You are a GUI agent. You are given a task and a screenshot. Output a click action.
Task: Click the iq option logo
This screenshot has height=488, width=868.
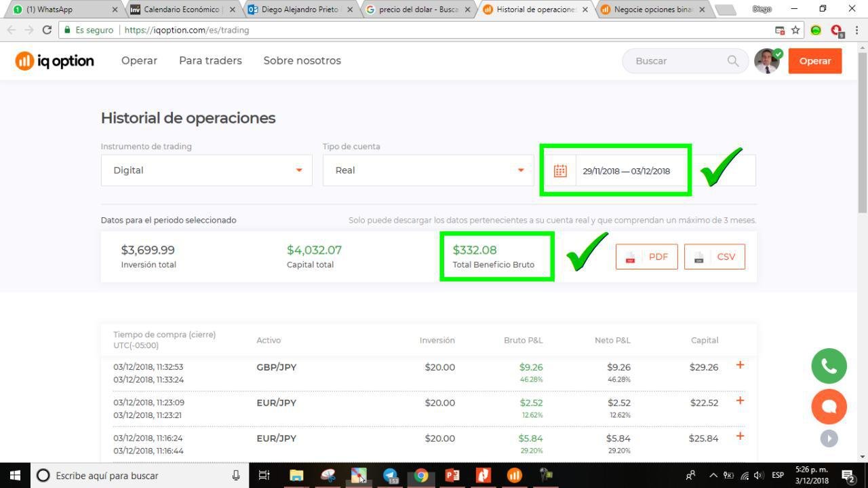(x=55, y=61)
